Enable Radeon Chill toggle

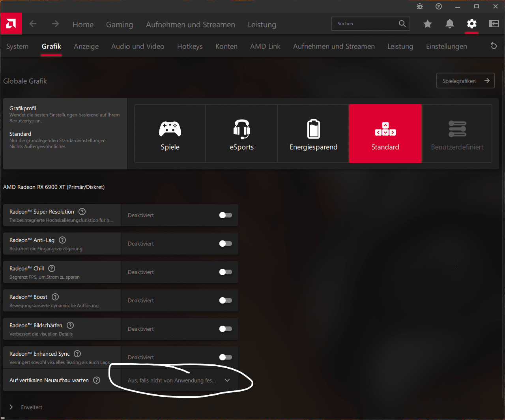tap(226, 272)
